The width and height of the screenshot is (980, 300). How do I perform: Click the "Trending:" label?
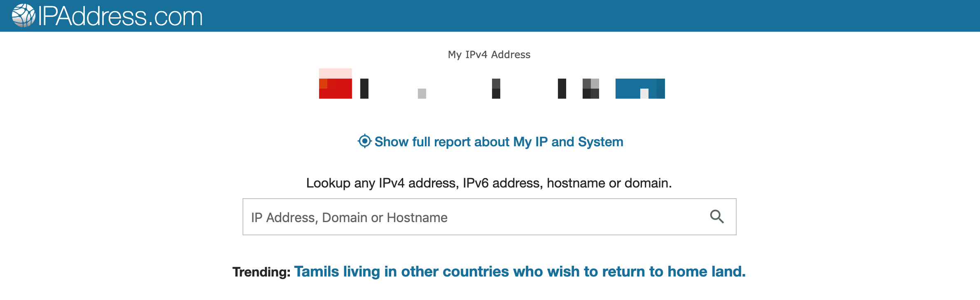[261, 272]
